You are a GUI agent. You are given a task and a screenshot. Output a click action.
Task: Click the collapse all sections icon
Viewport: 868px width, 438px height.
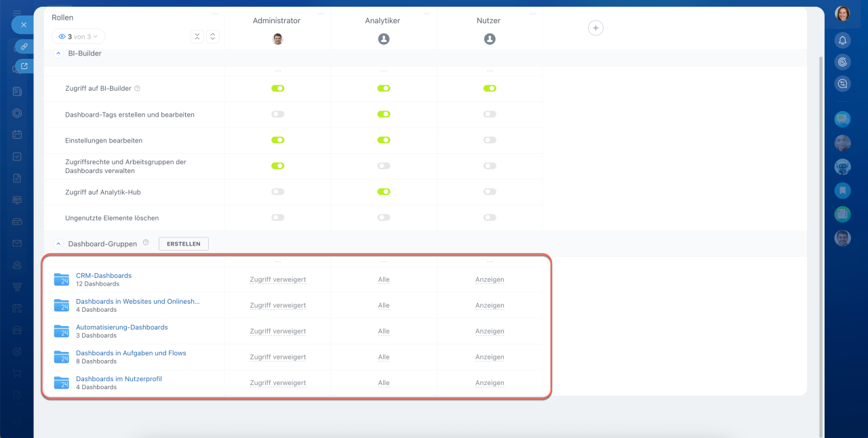[197, 37]
